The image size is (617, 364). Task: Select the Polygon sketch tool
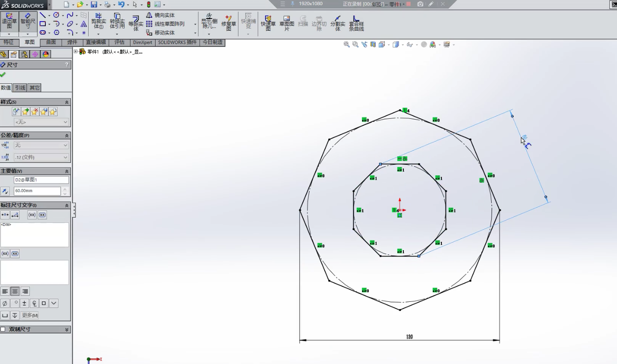point(56,32)
